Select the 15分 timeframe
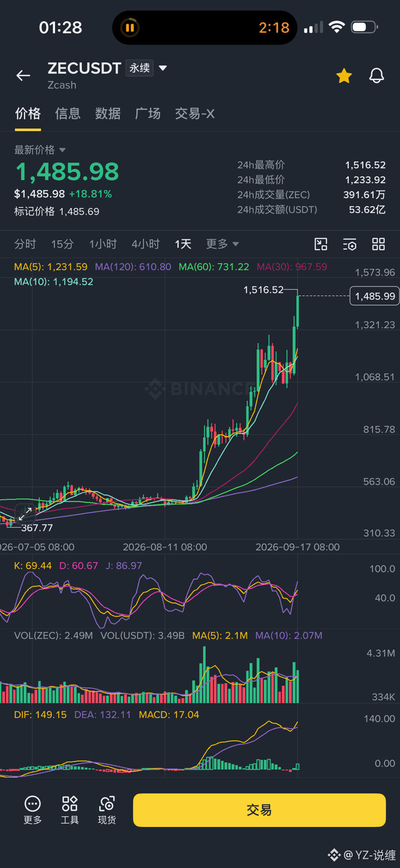Screen dimensions: 400x868 click(62, 244)
